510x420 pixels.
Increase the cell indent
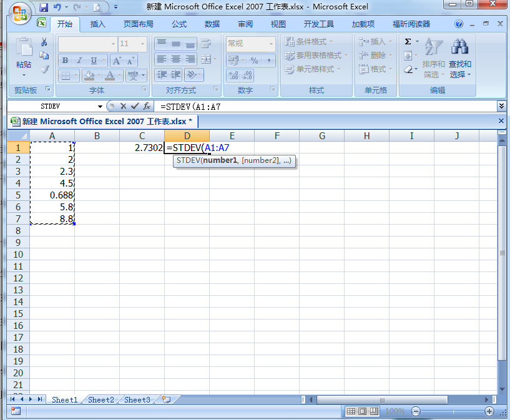pos(176,75)
